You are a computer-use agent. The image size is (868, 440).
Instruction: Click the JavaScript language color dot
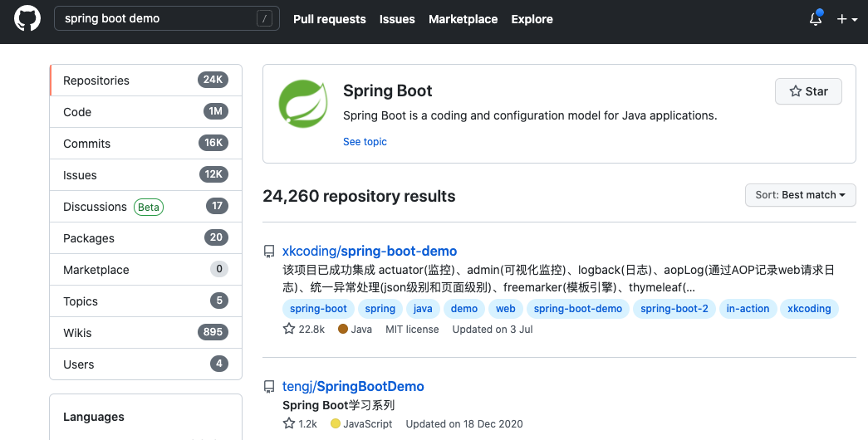click(x=335, y=423)
